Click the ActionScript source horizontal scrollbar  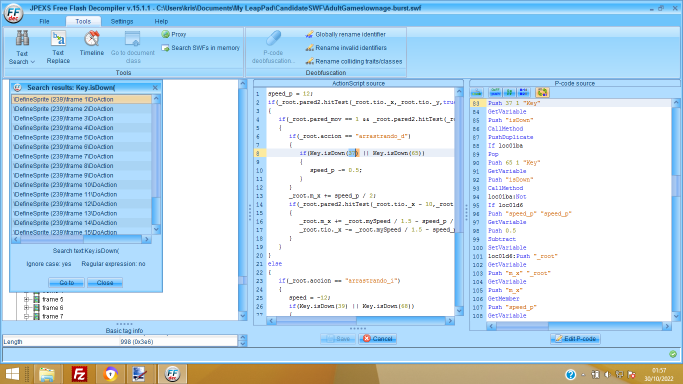coord(361,320)
